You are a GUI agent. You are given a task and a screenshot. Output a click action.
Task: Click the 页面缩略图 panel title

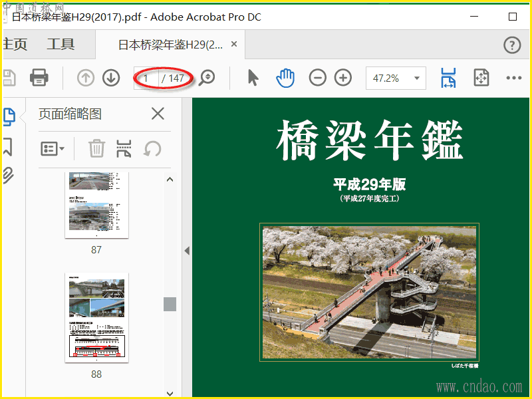coord(70,114)
